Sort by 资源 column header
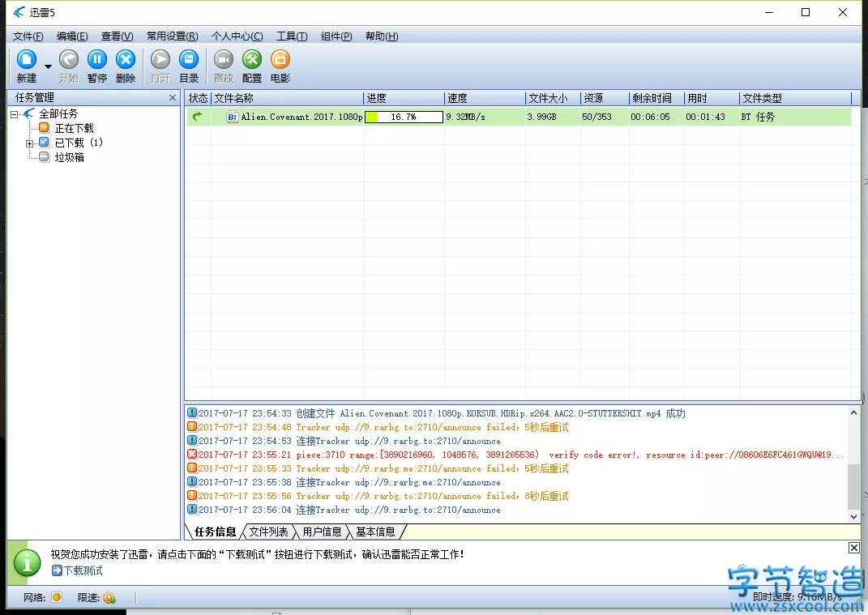Screen dimensions: 868x615 tap(605, 99)
